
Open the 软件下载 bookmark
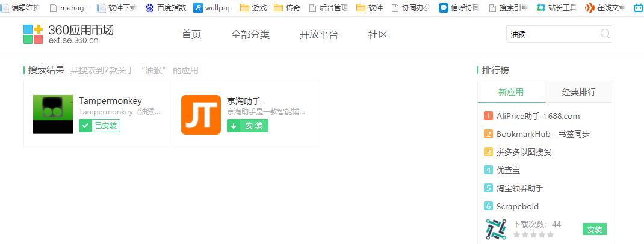(x=117, y=7)
